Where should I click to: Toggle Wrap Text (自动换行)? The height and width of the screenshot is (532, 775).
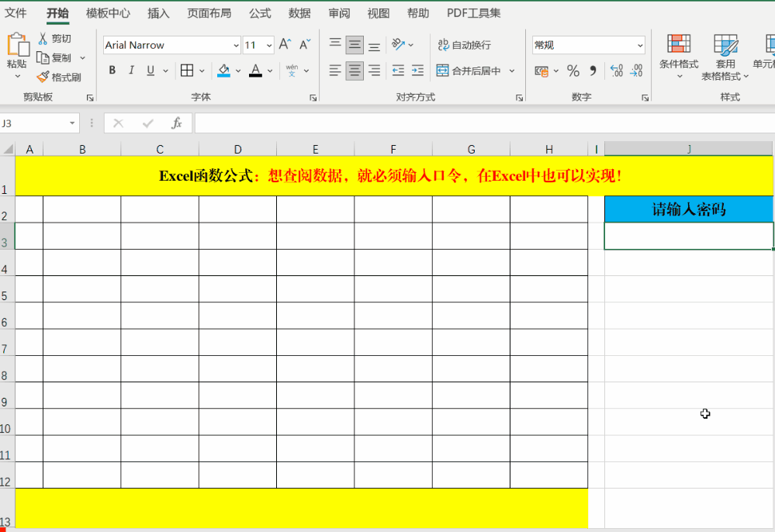click(464, 45)
